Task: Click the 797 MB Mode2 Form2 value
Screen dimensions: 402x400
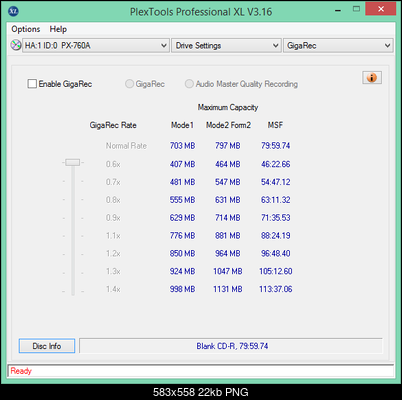Action: click(228, 146)
